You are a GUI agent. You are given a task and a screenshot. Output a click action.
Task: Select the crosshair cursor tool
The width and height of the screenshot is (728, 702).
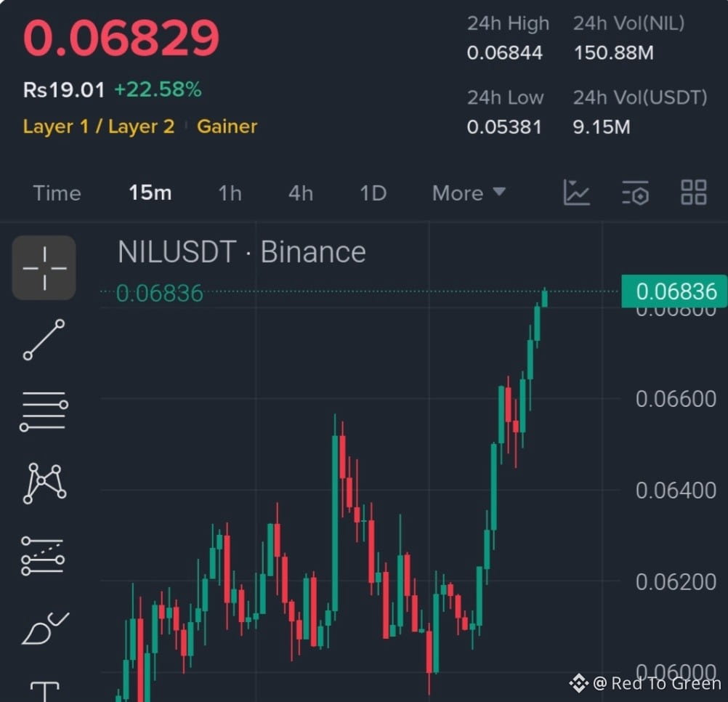[x=44, y=268]
